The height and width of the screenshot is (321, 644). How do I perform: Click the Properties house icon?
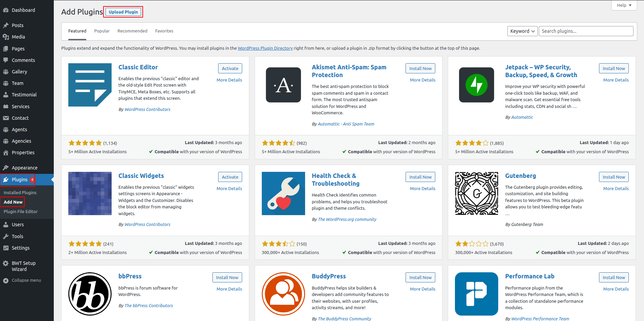(x=6, y=153)
